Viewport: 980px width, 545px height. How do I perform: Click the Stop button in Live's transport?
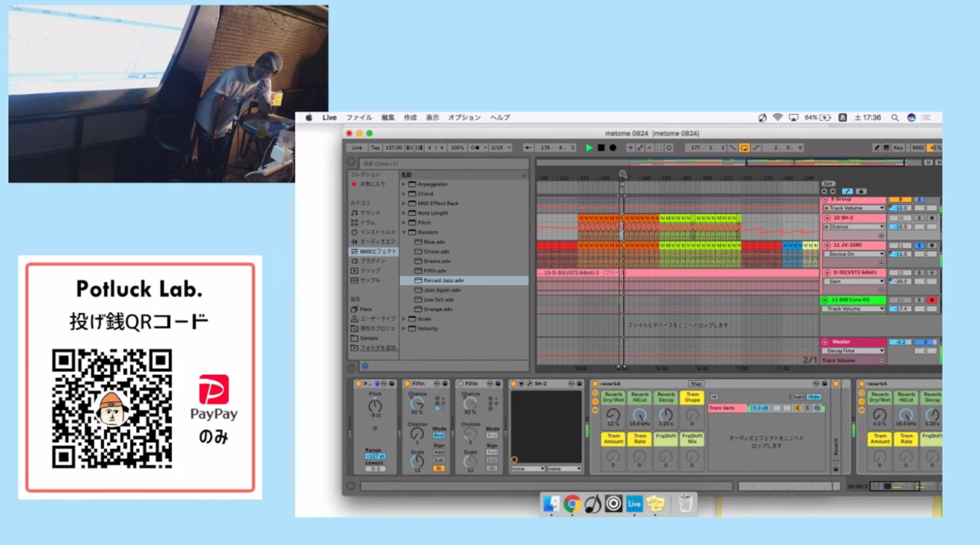(x=601, y=148)
